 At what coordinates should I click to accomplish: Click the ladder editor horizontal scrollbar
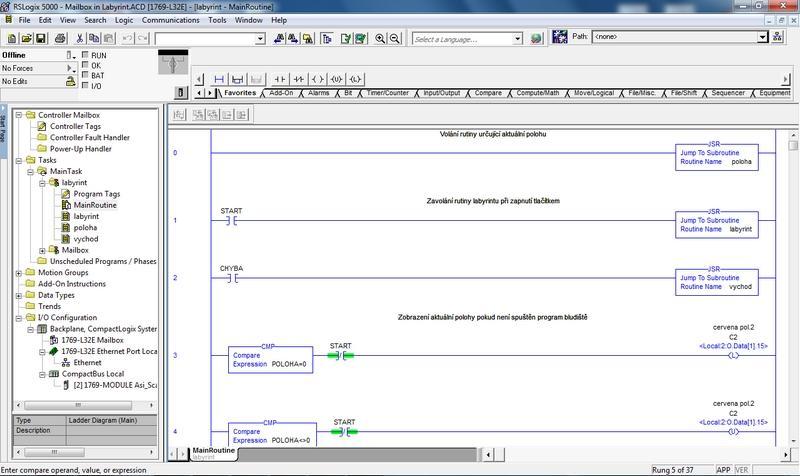(639, 454)
